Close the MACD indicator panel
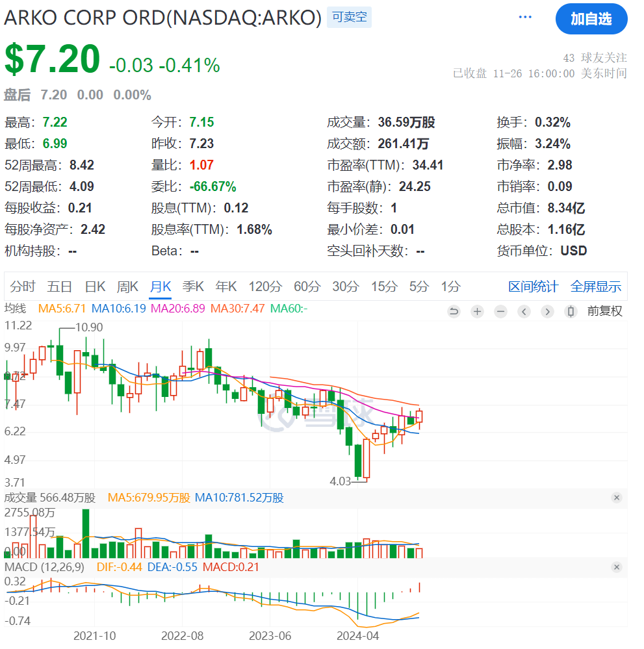The width and height of the screenshot is (644, 649). [617, 567]
